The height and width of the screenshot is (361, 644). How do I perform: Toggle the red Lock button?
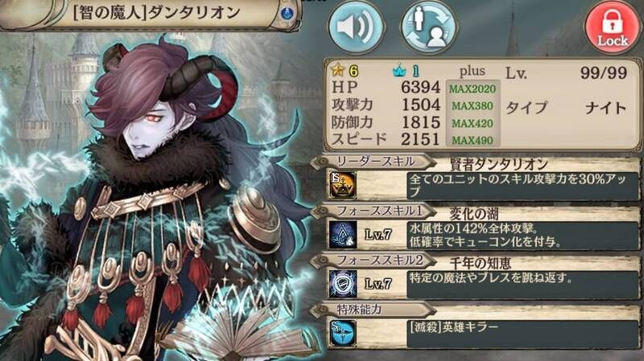(613, 28)
